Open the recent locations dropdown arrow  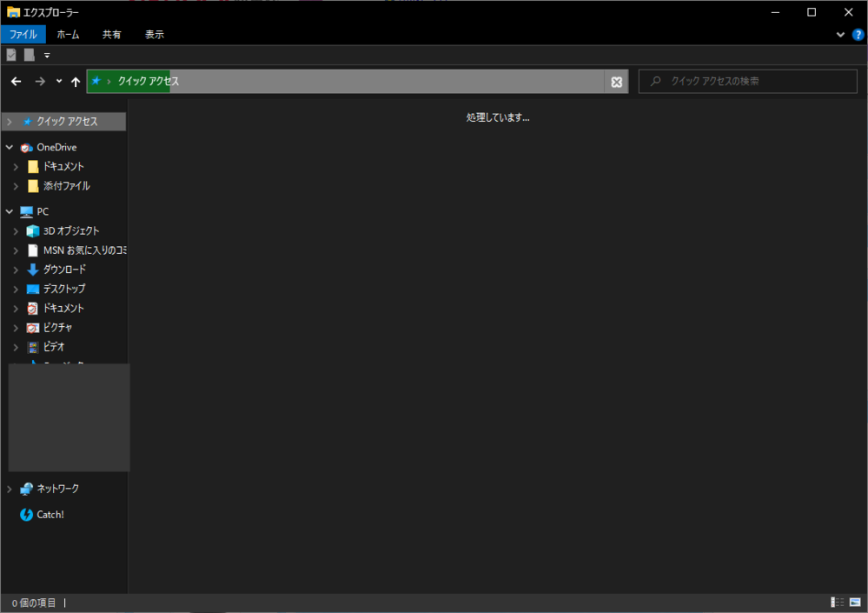(x=59, y=82)
